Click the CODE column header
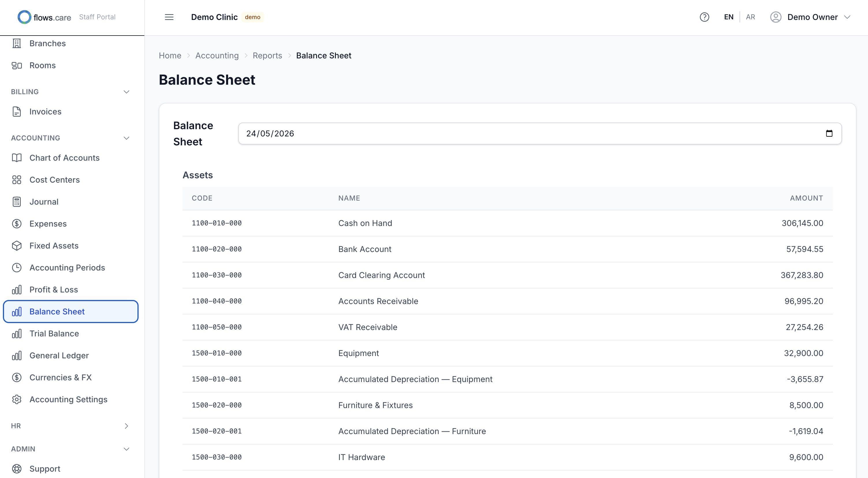 (202, 198)
